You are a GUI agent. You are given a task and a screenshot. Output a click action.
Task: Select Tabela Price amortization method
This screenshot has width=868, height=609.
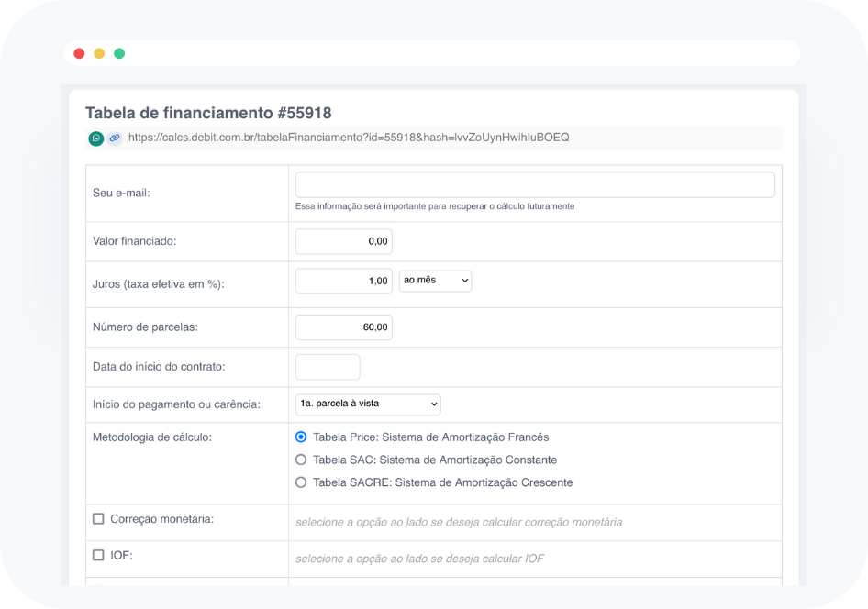301,437
